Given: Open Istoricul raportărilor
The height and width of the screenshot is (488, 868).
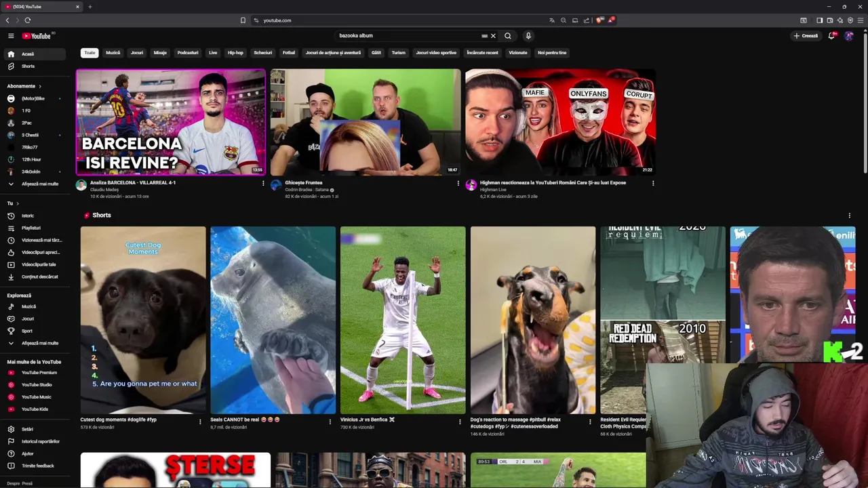Looking at the screenshot, I should [x=35, y=441].
